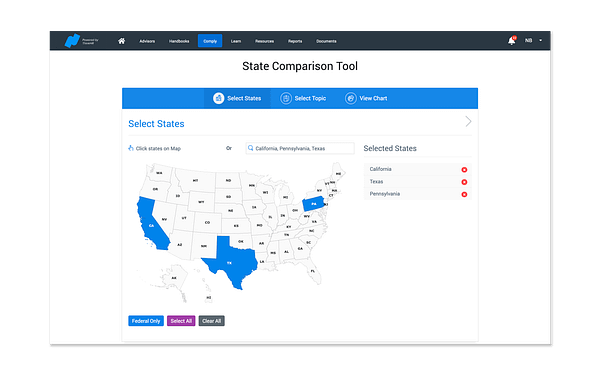
Task: Select Montana (MT) on the map
Action: [x=195, y=180]
